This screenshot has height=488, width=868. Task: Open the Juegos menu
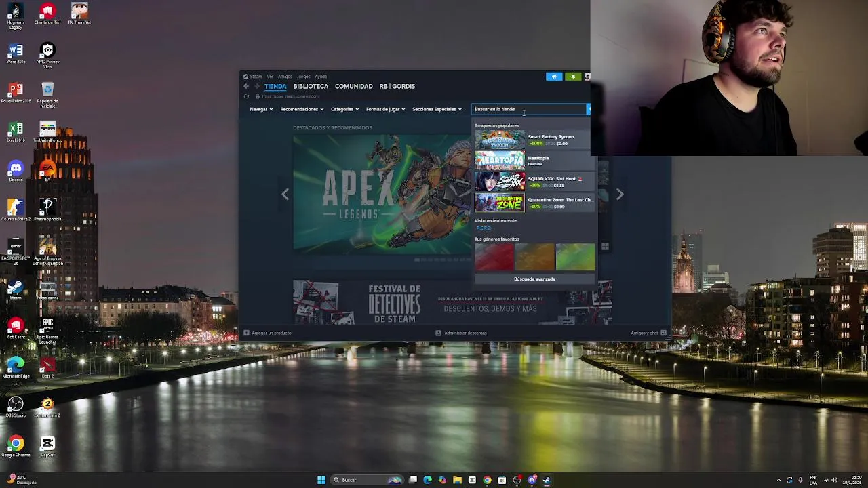(x=303, y=77)
